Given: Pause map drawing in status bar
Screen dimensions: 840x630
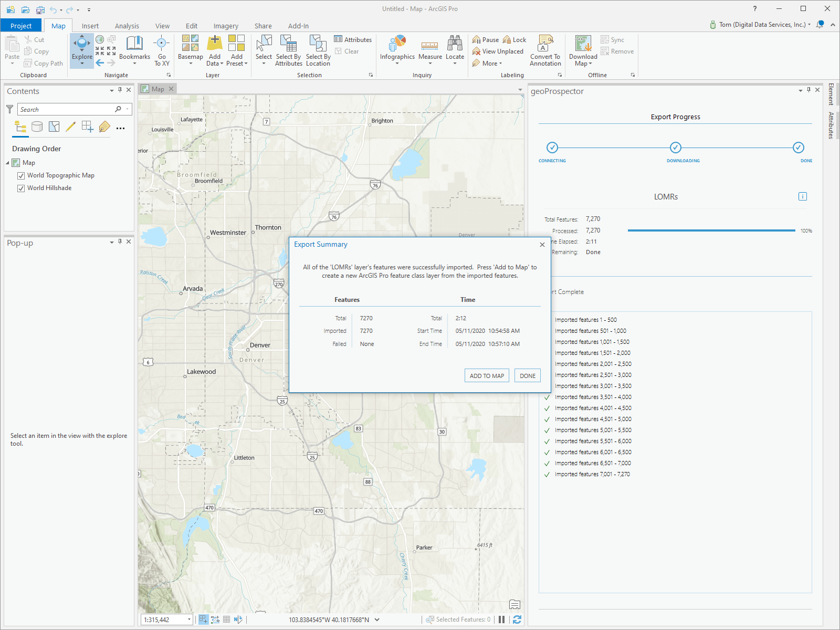Looking at the screenshot, I should 501,619.
